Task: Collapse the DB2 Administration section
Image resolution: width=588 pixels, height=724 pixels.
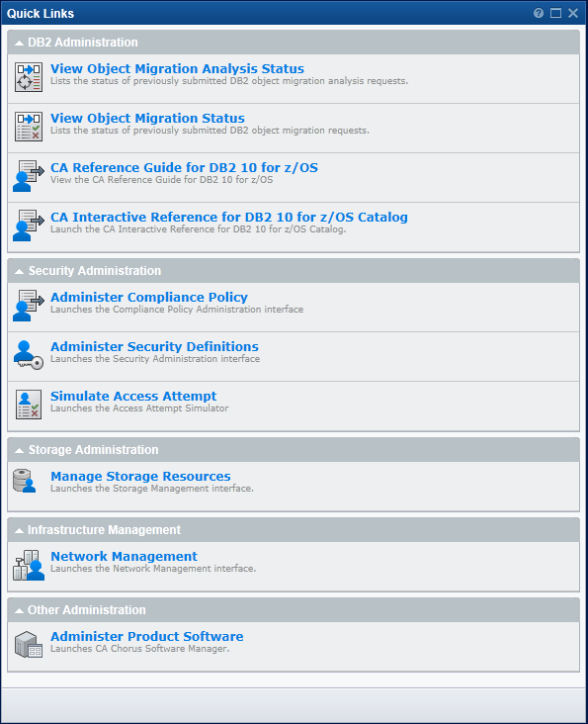Action: pyautogui.click(x=19, y=43)
